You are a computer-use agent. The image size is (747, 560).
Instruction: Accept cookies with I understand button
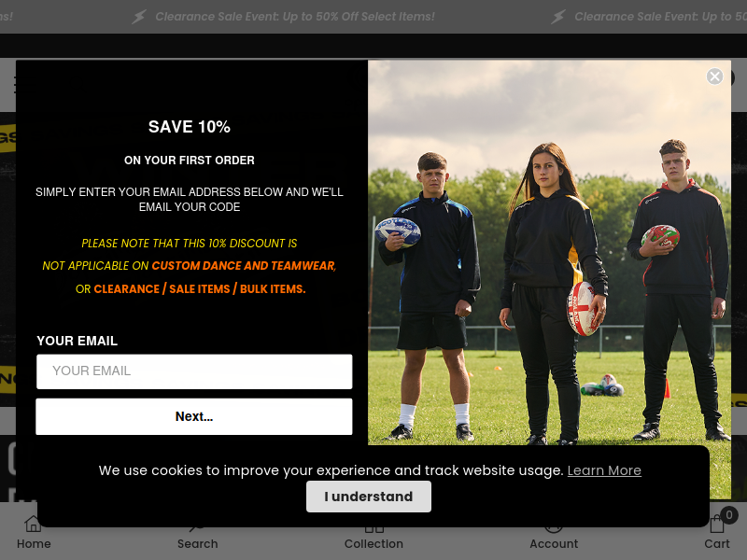[x=368, y=497]
